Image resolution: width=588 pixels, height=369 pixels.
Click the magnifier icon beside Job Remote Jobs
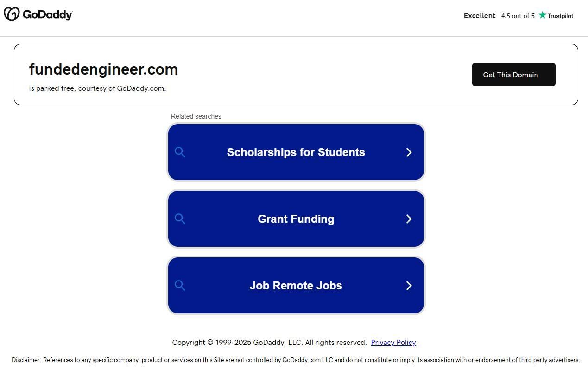point(180,286)
